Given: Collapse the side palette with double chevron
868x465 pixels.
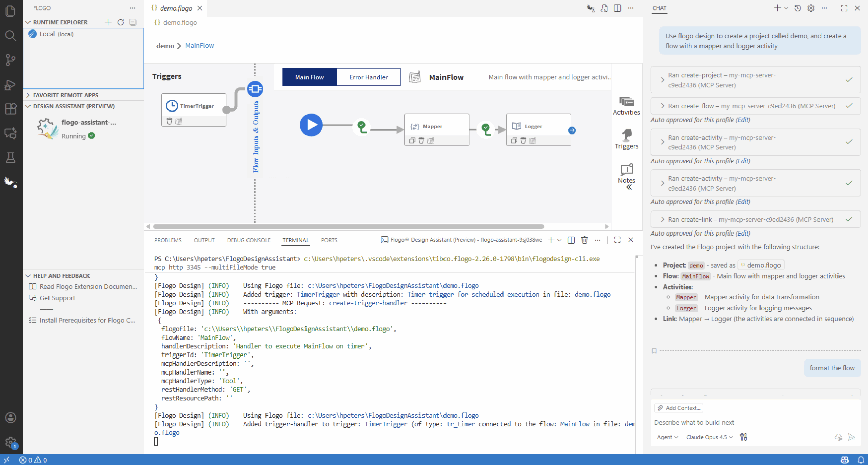Looking at the screenshot, I should (629, 187).
